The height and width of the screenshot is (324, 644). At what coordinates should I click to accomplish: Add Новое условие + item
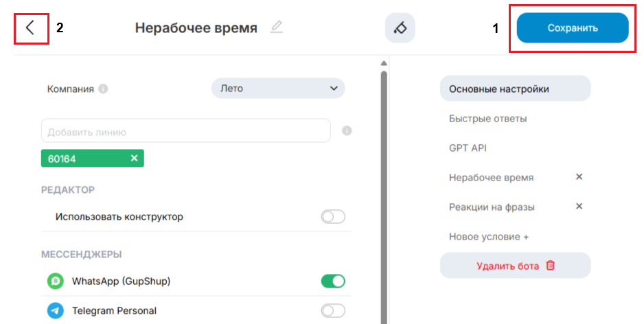click(488, 237)
